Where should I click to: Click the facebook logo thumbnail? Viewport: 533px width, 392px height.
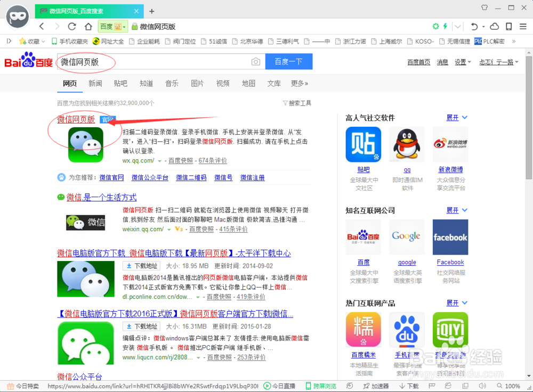[450, 237]
